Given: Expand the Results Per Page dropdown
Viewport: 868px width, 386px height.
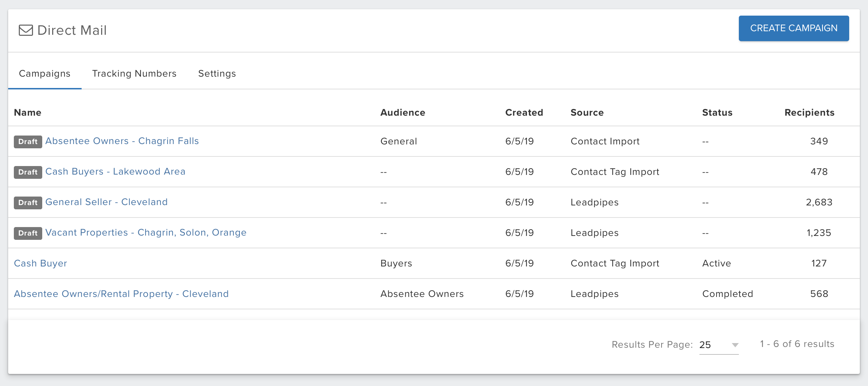Looking at the screenshot, I should (x=719, y=345).
